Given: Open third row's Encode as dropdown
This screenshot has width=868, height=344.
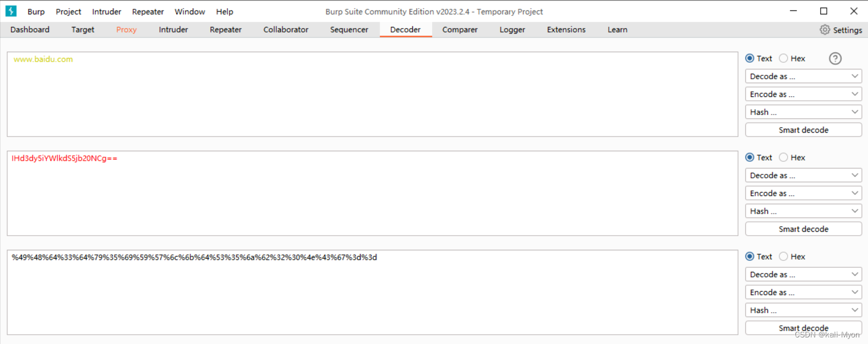Looking at the screenshot, I should point(803,292).
